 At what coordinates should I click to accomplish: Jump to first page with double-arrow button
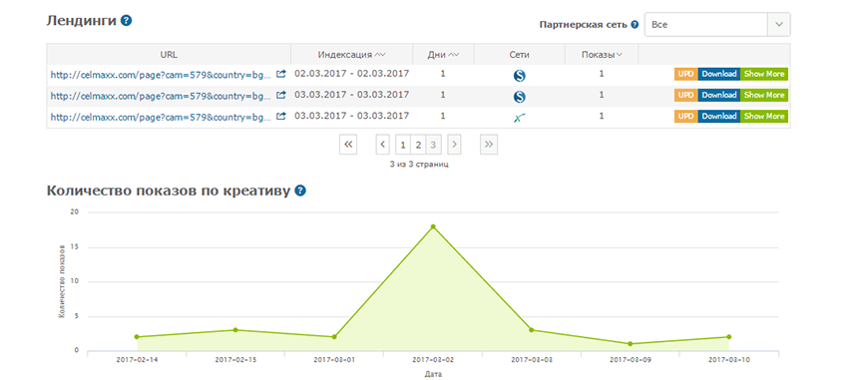pyautogui.click(x=347, y=145)
